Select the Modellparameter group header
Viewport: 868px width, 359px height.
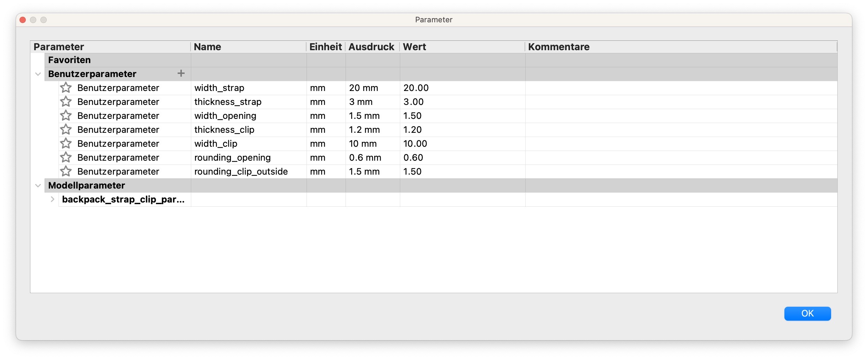pyautogui.click(x=441, y=185)
